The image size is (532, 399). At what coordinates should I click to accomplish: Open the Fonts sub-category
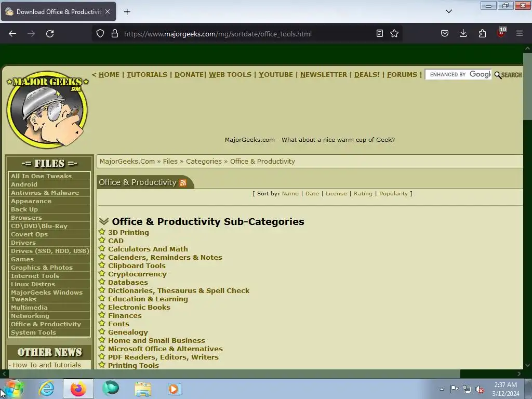(118, 324)
